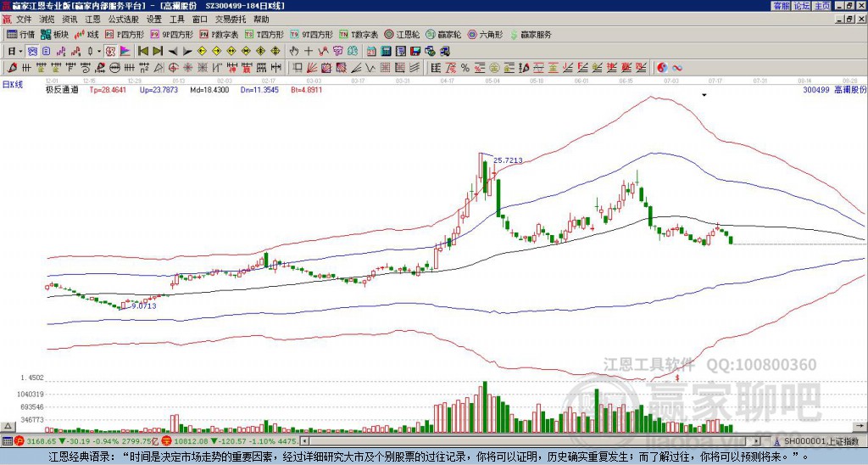
Task: Click the 300499 高澜股份 stock label
Action: [x=834, y=89]
